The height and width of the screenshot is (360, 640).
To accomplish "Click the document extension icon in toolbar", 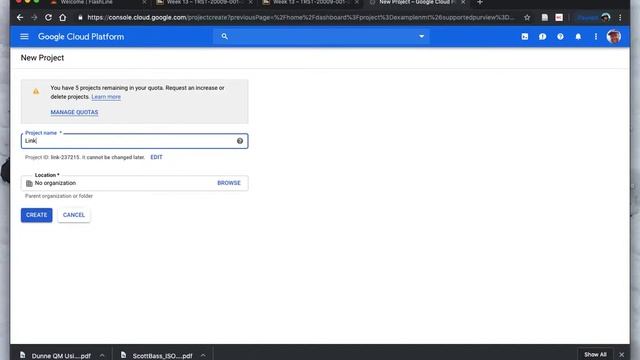I will [x=544, y=18].
